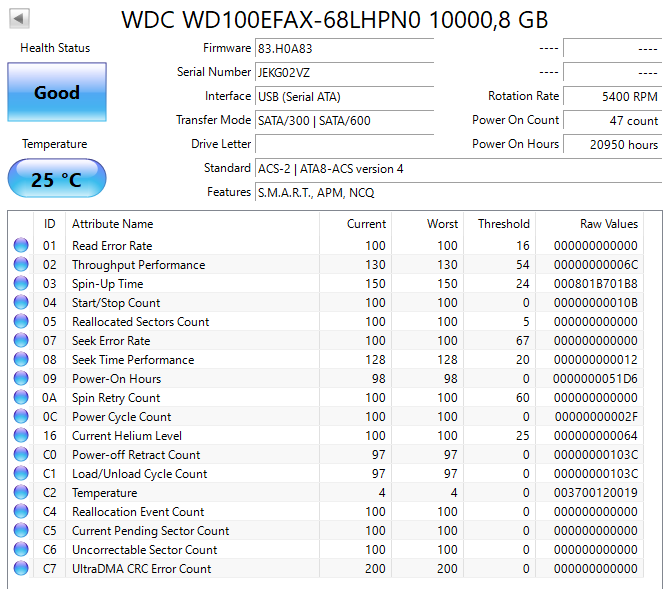Click the Attribute Name column header
669x589 pixels.
point(112,224)
